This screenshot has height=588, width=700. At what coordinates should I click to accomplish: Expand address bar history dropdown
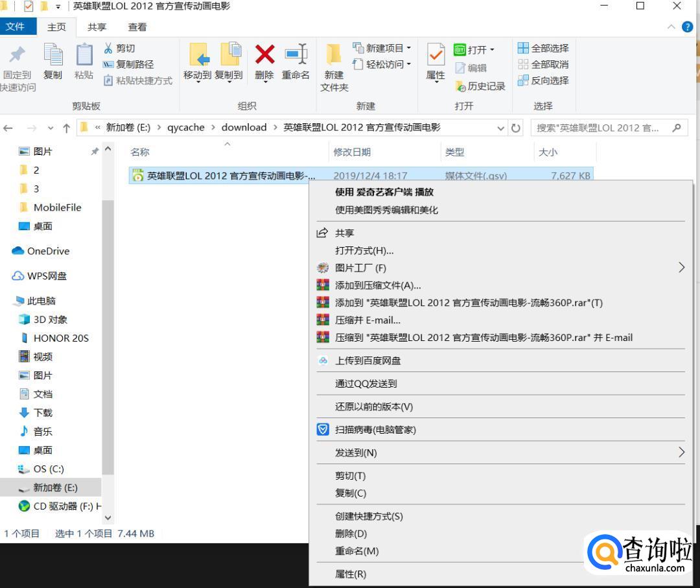501,128
